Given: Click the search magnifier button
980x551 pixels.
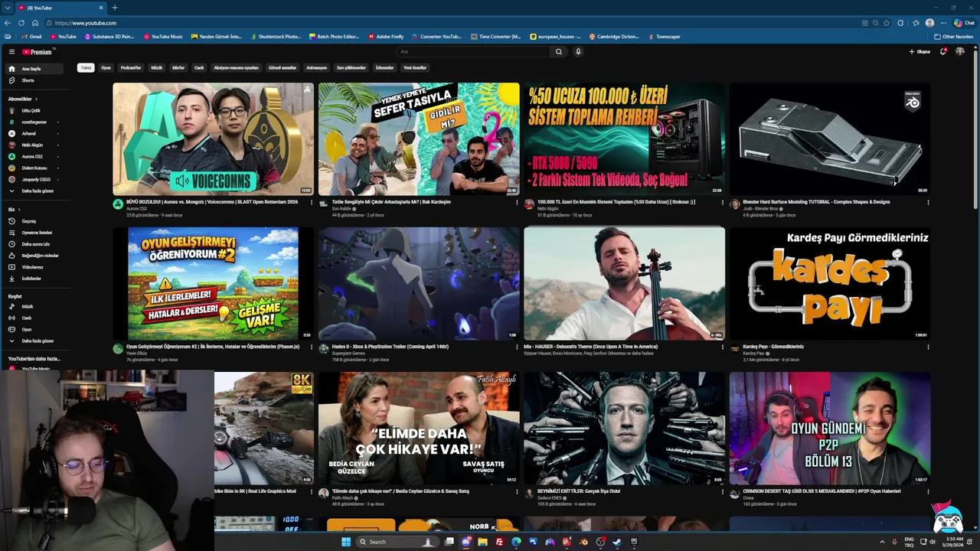Looking at the screenshot, I should pos(559,52).
